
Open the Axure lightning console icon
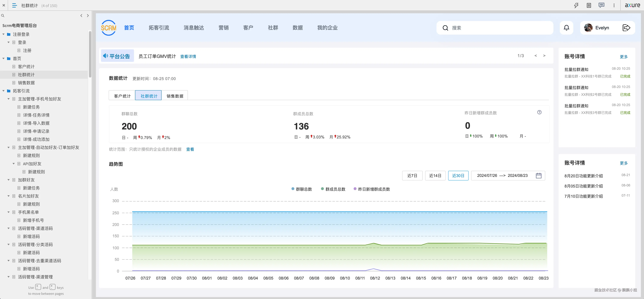pyautogui.click(x=576, y=5)
